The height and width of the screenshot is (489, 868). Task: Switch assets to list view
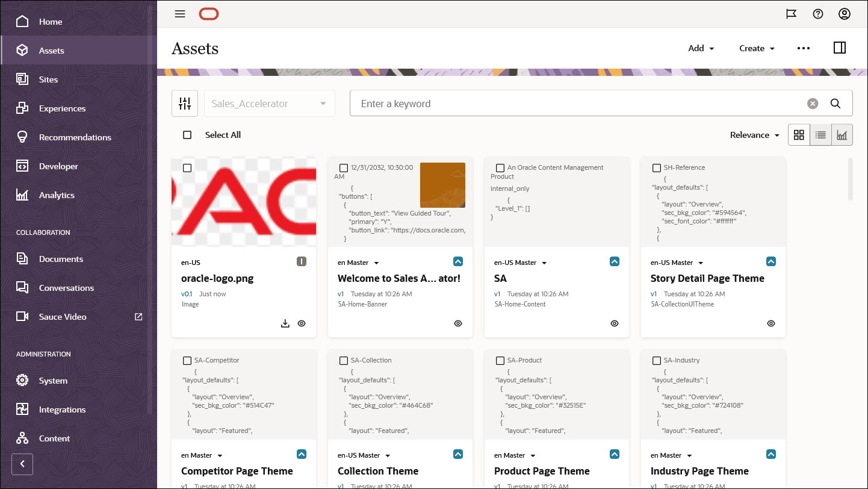coord(820,134)
